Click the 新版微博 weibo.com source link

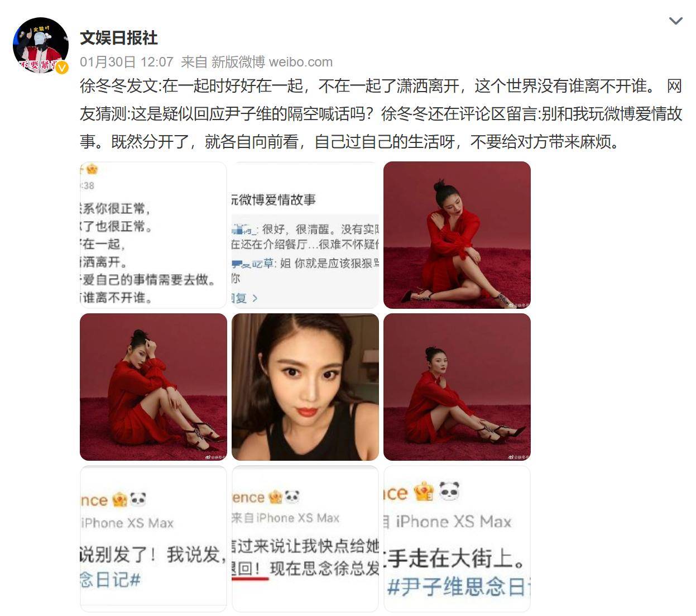pos(272,62)
